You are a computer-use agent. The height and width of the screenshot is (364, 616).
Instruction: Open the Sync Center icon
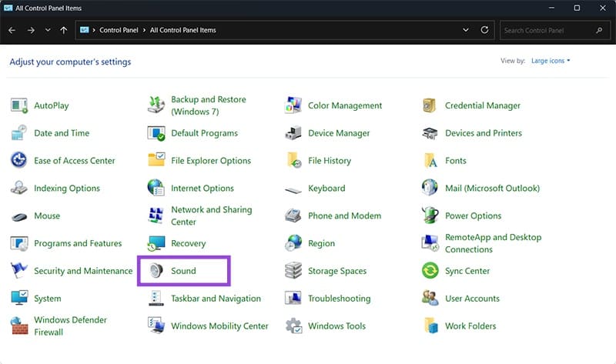[x=430, y=271]
